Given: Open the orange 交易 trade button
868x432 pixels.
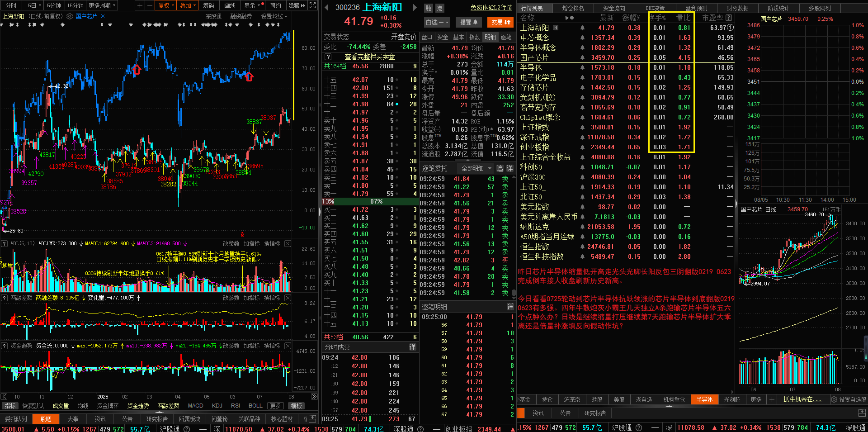Looking at the screenshot, I should (x=500, y=22).
